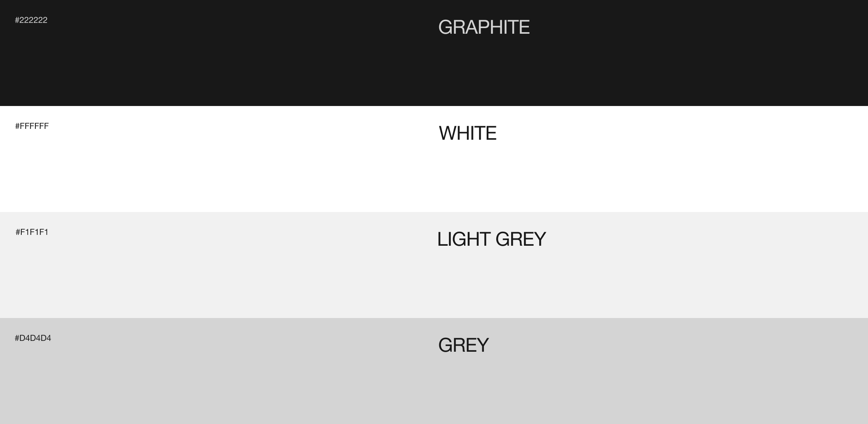The image size is (868, 424).
Task: Select the #D4D4D4 hex code label
Action: (33, 338)
